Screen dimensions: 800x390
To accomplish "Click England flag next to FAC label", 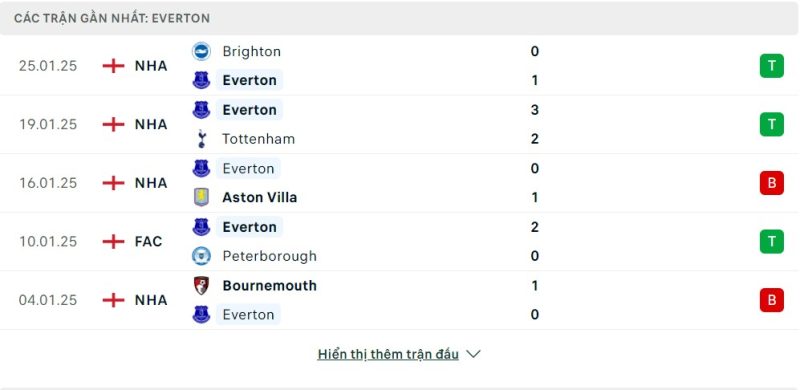I will pyautogui.click(x=113, y=241).
